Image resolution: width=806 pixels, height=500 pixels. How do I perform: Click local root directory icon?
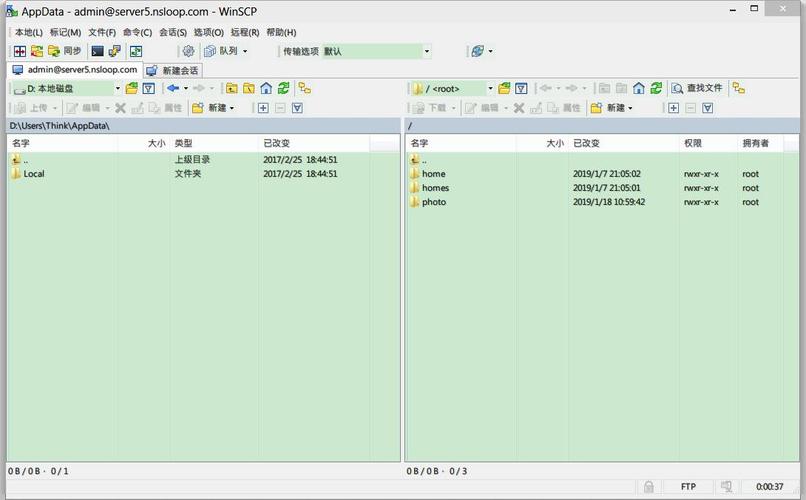[249, 88]
